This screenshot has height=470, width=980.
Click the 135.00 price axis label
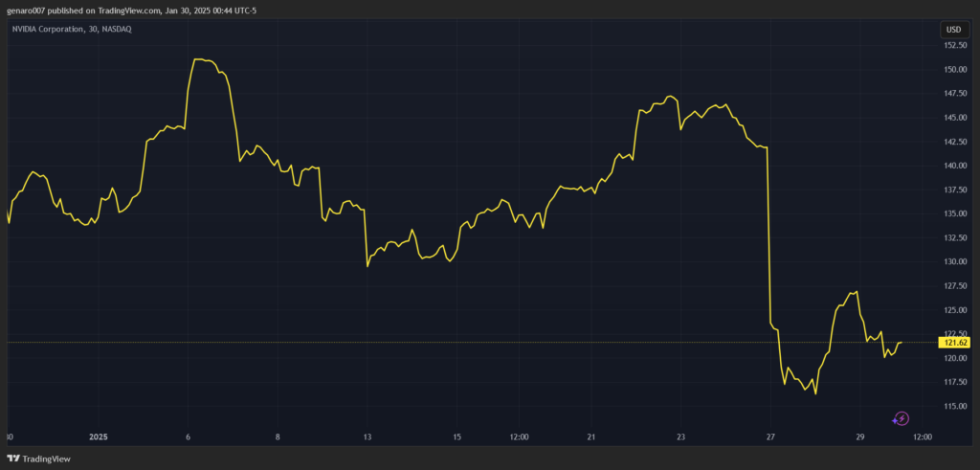(956, 213)
